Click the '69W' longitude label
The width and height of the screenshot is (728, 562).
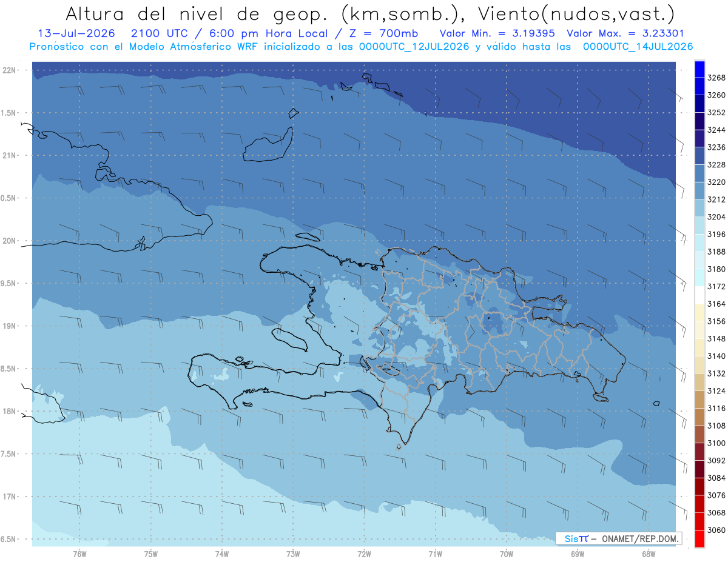click(x=578, y=554)
